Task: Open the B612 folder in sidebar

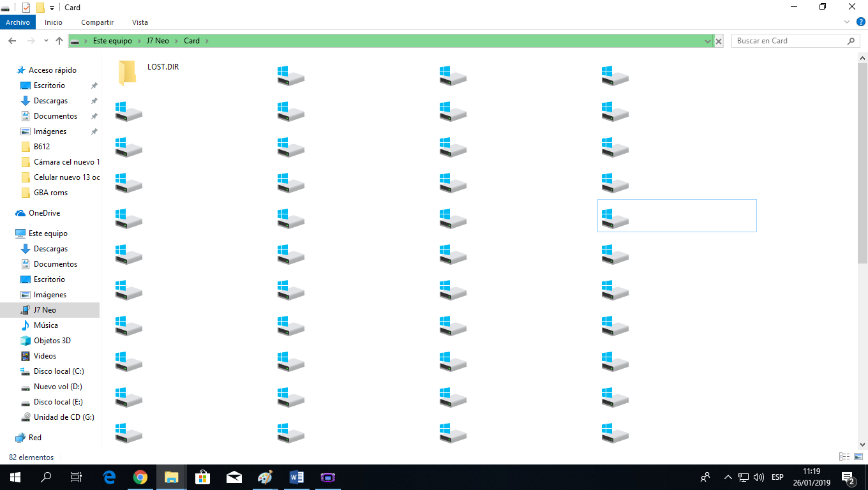Action: 41,147
